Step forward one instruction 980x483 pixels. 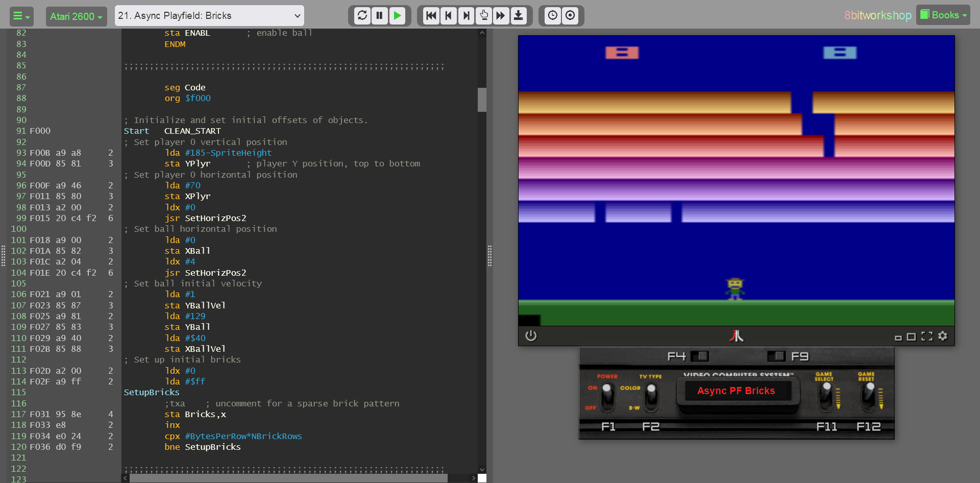point(466,15)
